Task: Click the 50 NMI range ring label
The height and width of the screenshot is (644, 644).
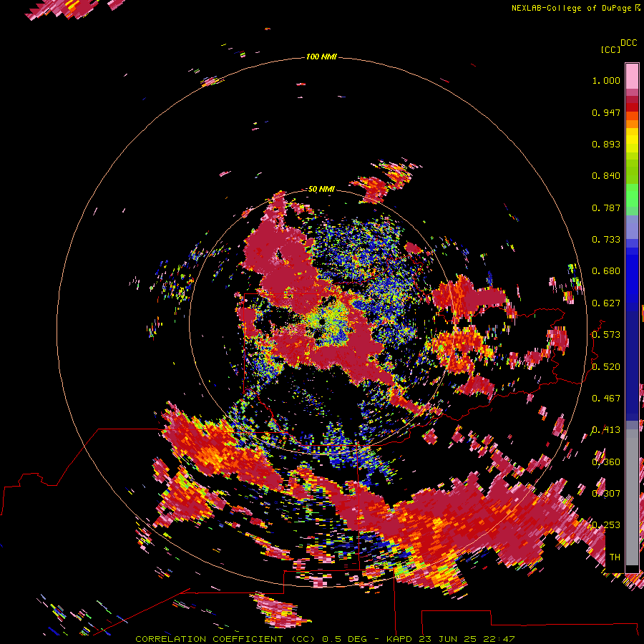Action: (x=321, y=189)
